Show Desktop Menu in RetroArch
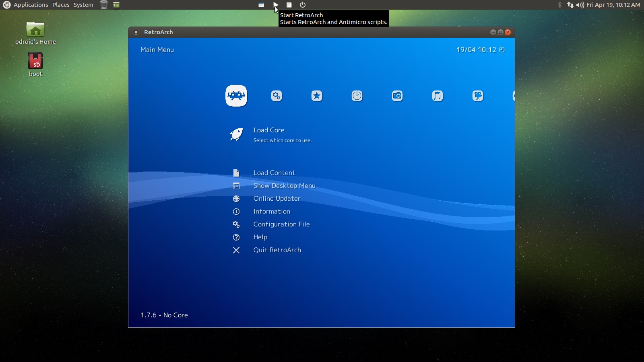Viewport: 644px width, 362px height. 284,186
